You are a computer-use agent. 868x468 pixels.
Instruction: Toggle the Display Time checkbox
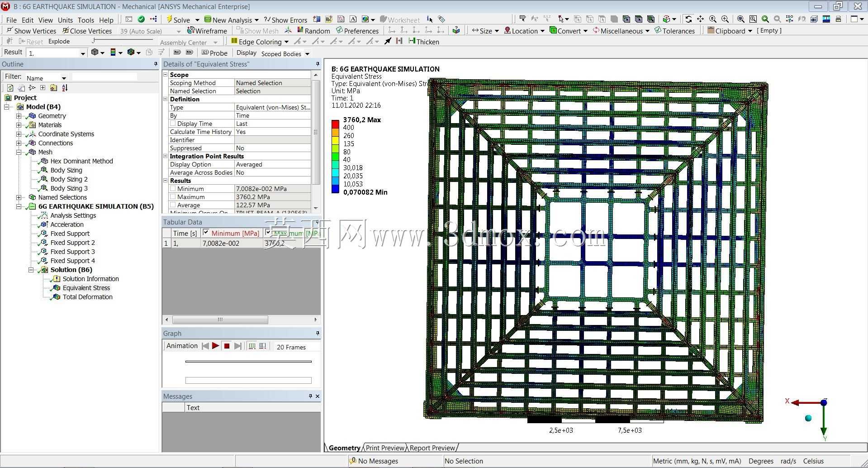[173, 124]
